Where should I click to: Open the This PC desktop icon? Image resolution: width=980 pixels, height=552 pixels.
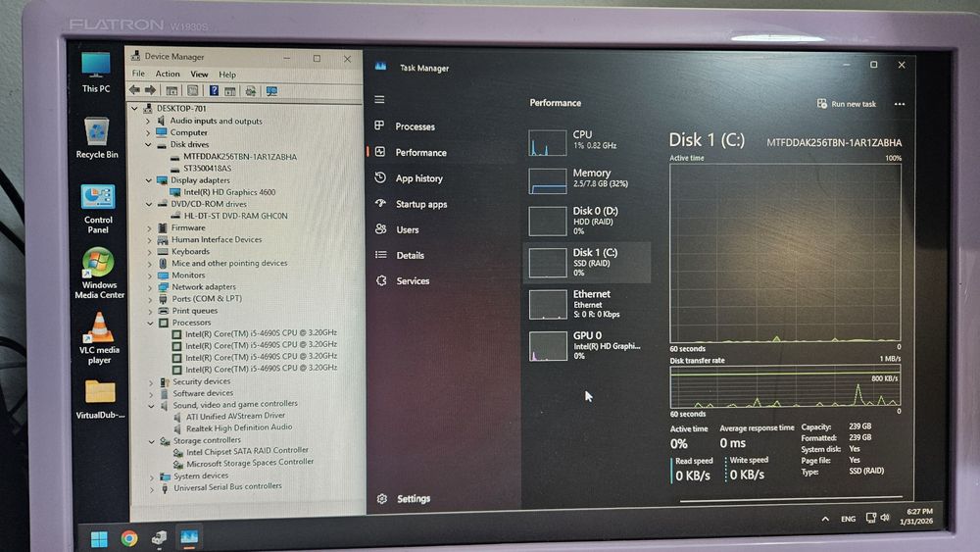pos(96,72)
